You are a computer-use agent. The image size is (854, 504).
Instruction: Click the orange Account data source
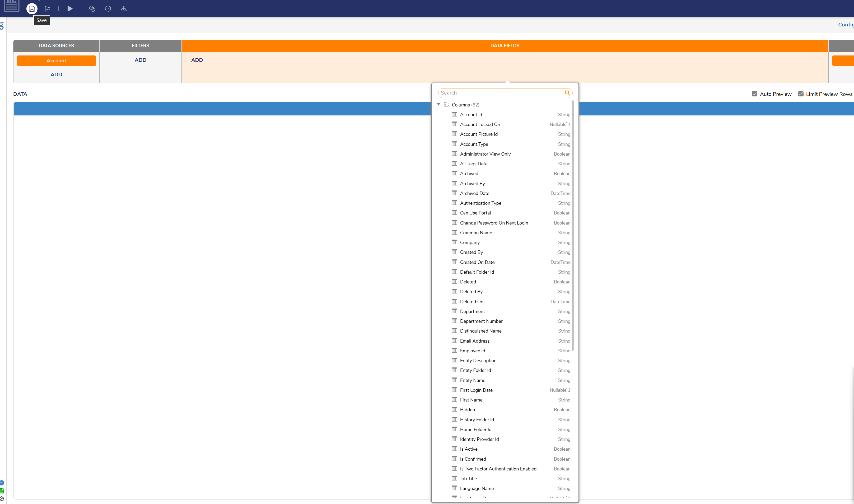tap(56, 60)
